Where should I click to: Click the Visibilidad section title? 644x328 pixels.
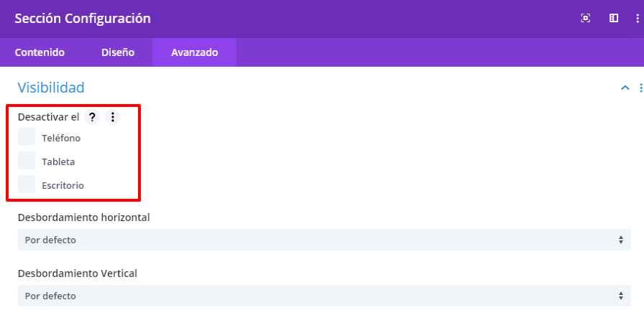click(x=51, y=88)
